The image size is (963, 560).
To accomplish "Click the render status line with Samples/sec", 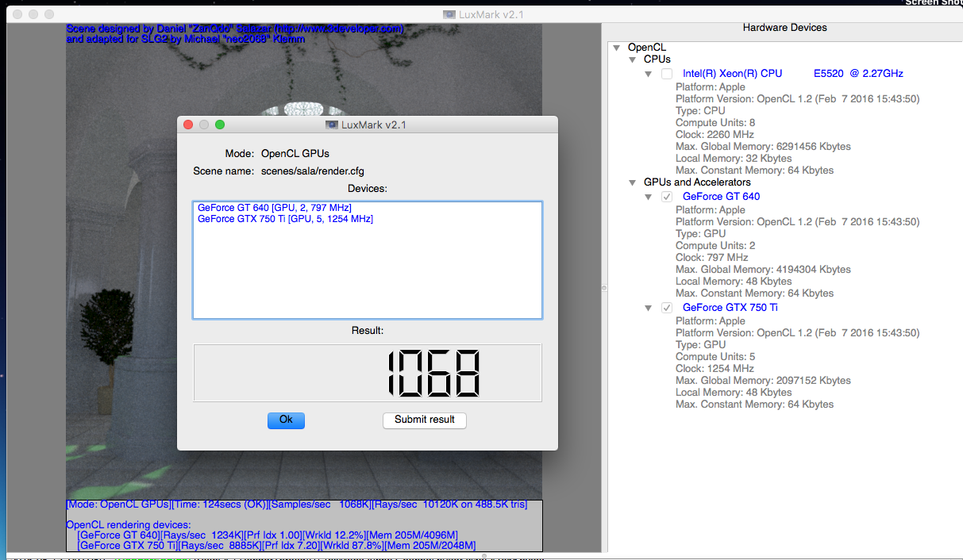I will click(296, 504).
